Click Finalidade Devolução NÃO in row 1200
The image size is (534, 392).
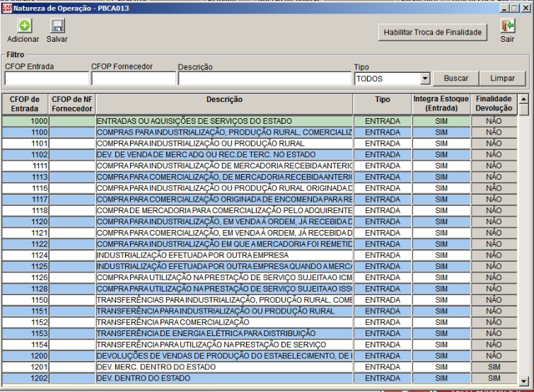[494, 356]
